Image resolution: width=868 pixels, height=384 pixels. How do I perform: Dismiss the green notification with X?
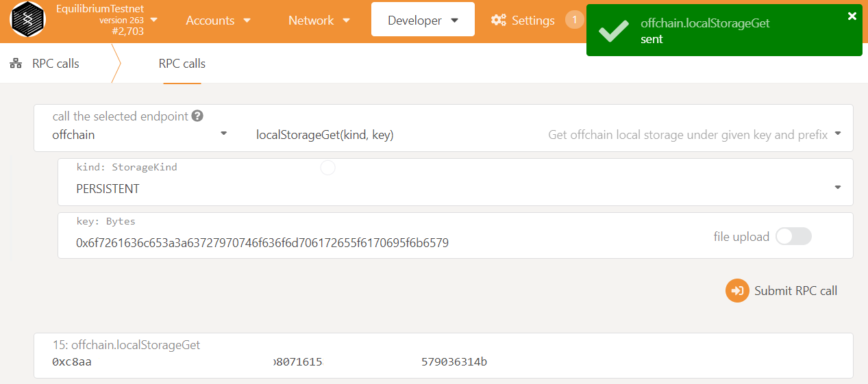[852, 16]
